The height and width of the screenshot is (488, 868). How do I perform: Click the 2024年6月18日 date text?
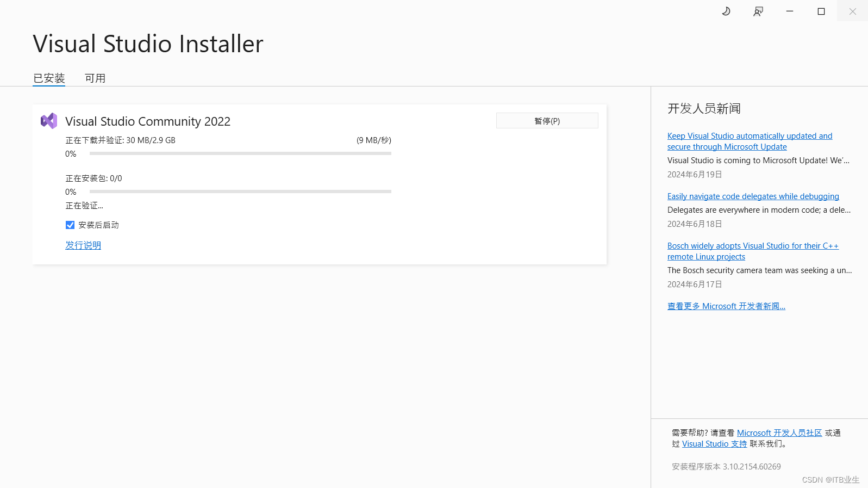click(695, 224)
